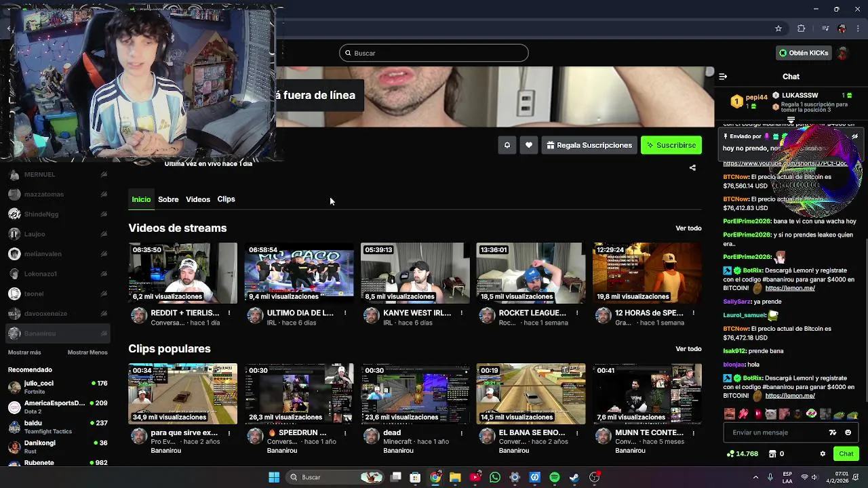Open Spotify from the taskbar

(555, 477)
